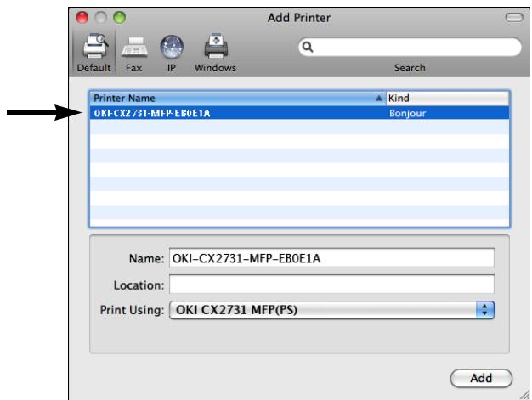This screenshot has width=532, height=400.
Task: Edit the Name text field
Action: (331, 258)
